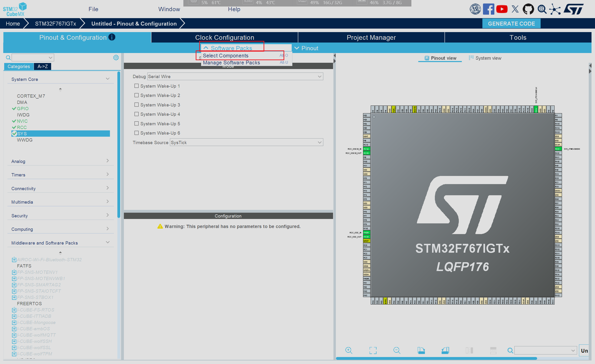Image resolution: width=595 pixels, height=364 pixels.
Task: Toggle System Wake-Up 3 checkbox
Action: coord(136,105)
